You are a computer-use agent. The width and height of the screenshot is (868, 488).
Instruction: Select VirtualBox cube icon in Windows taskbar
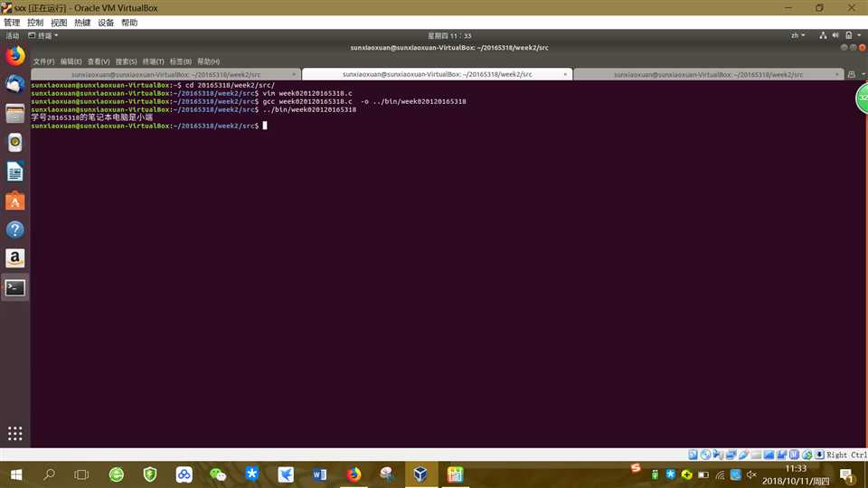click(420, 474)
